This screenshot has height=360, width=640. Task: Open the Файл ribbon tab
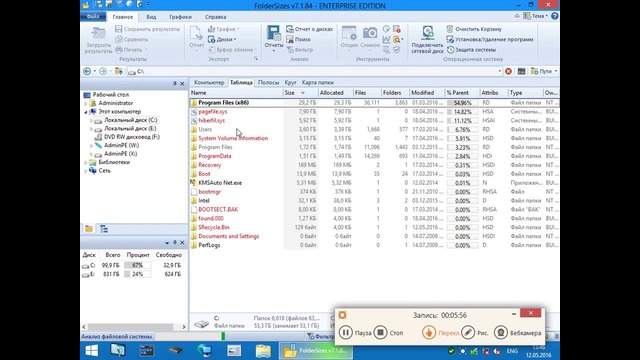tap(93, 17)
